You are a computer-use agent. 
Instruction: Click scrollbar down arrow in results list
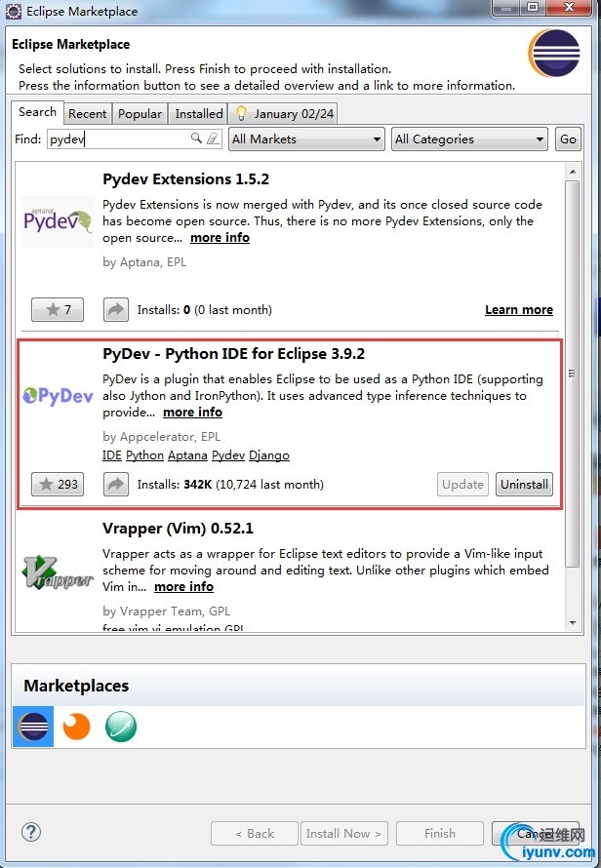573,623
